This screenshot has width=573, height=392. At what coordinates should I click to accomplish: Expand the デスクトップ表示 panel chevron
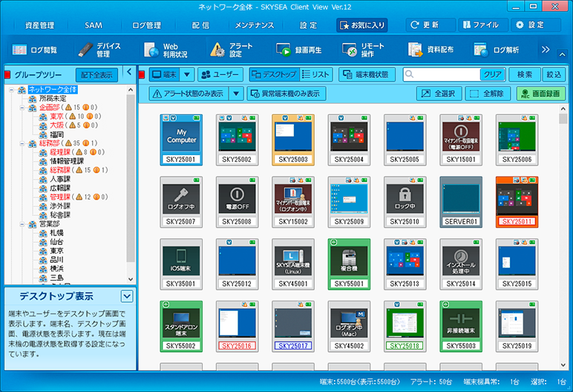[127, 296]
